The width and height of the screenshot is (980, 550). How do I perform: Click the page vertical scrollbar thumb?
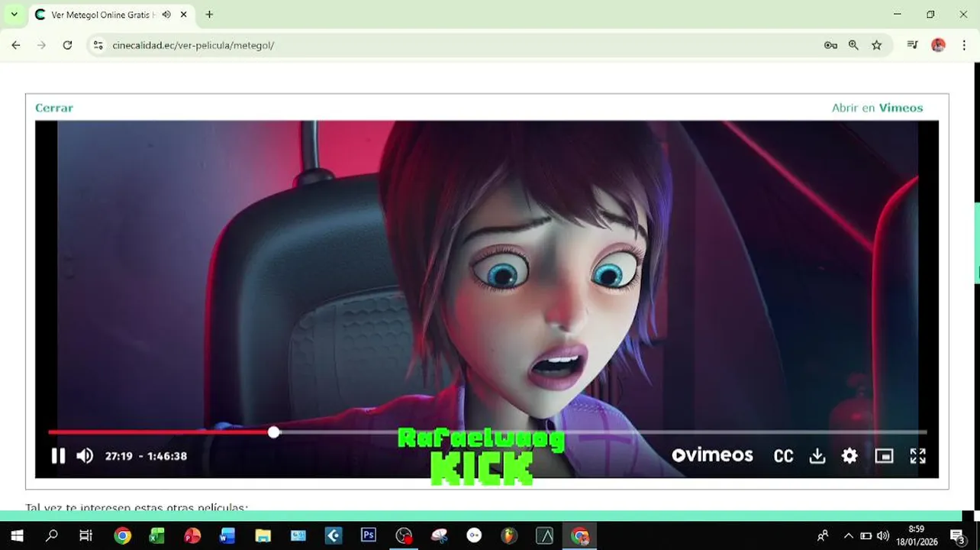[976, 243]
